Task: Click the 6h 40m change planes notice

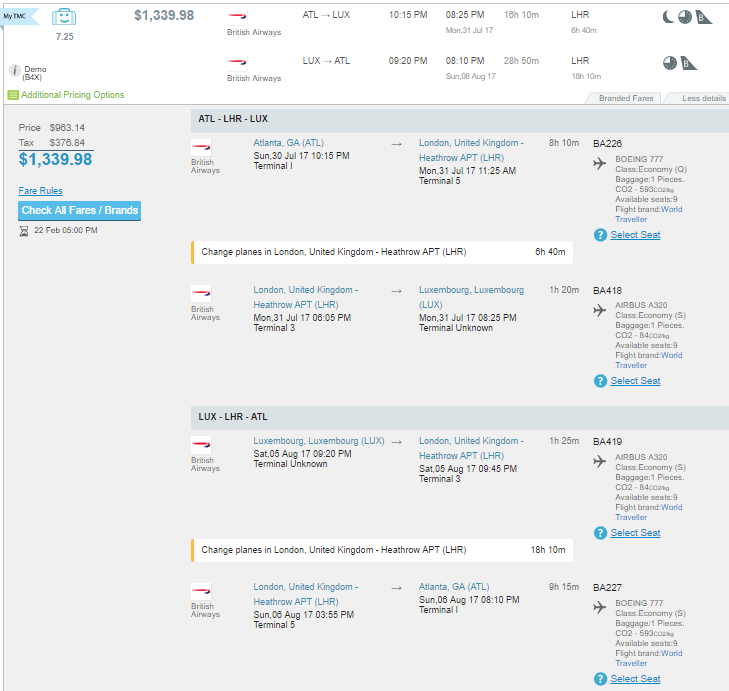Action: pos(382,252)
